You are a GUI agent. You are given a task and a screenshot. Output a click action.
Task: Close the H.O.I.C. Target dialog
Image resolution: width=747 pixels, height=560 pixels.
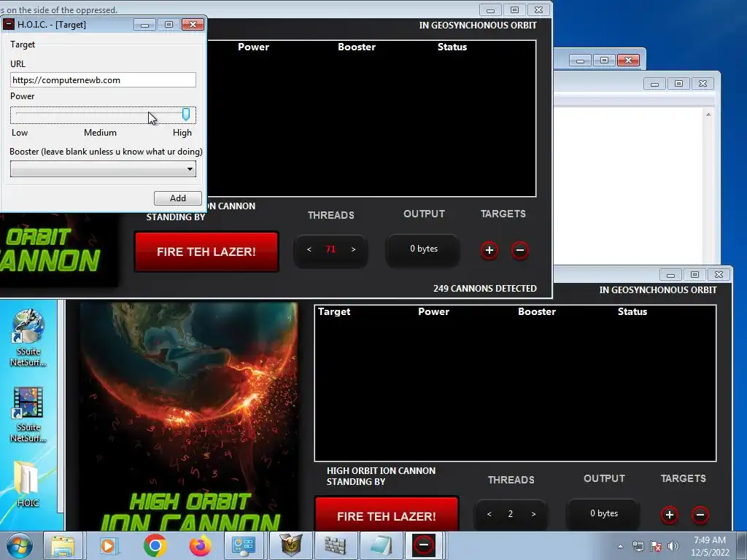193,24
